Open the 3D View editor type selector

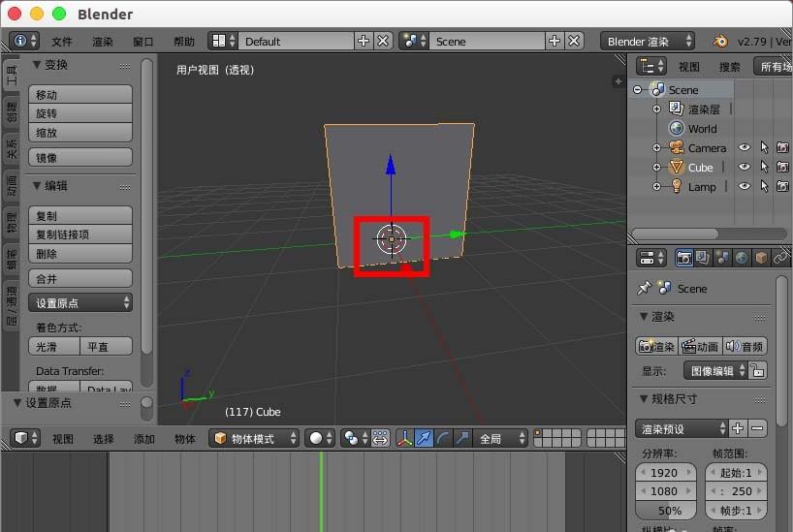[x=24, y=438]
